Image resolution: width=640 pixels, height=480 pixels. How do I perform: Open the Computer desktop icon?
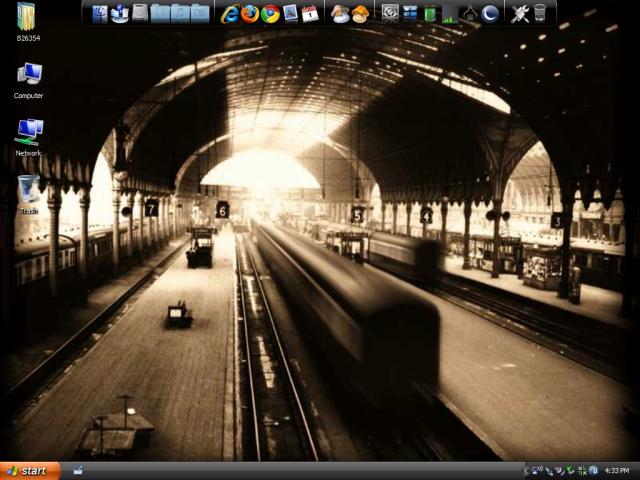point(28,80)
